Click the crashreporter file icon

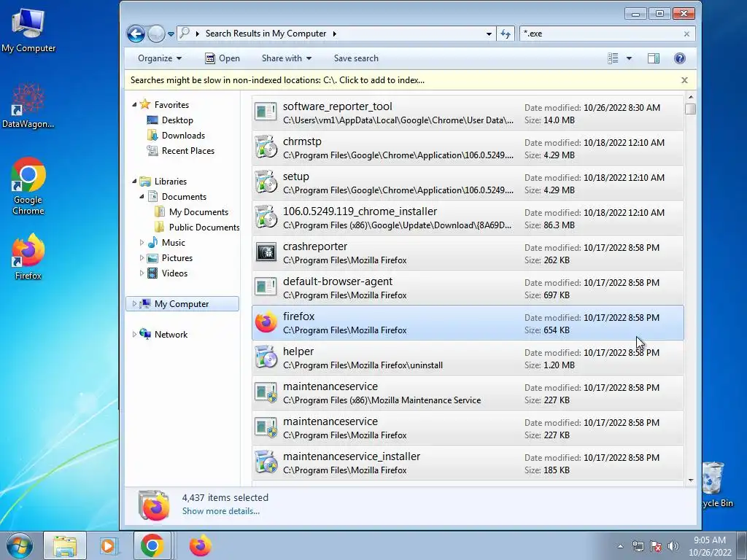click(266, 252)
